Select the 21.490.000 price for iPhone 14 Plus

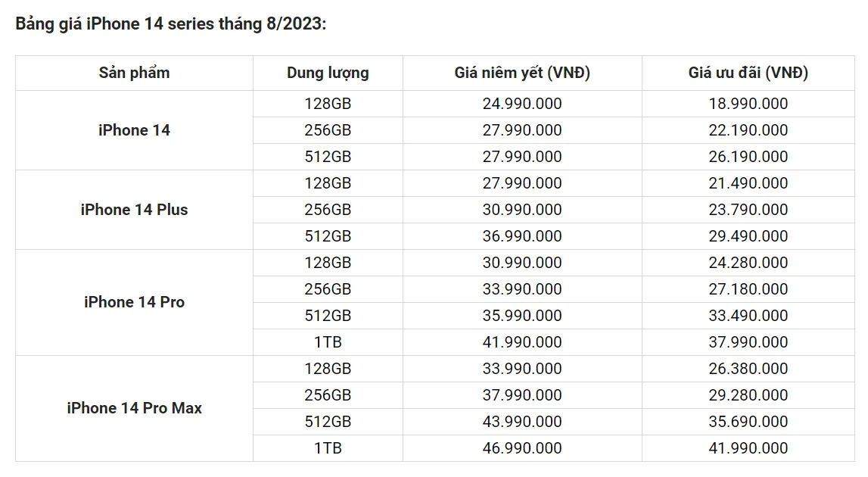click(x=748, y=183)
